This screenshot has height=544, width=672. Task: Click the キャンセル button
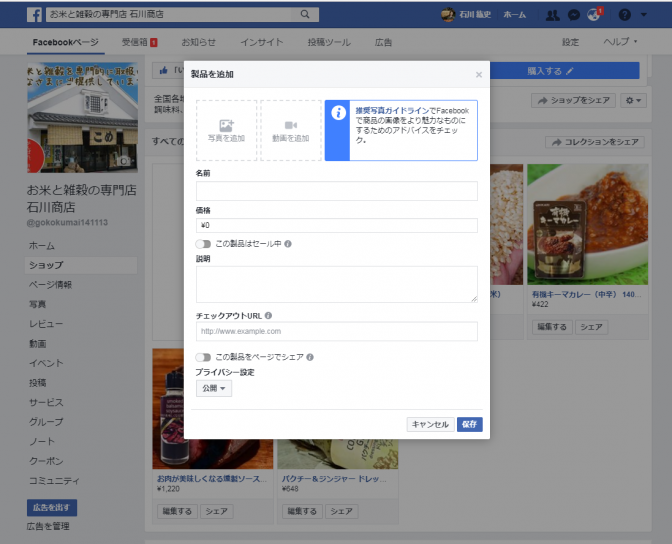[x=430, y=424]
